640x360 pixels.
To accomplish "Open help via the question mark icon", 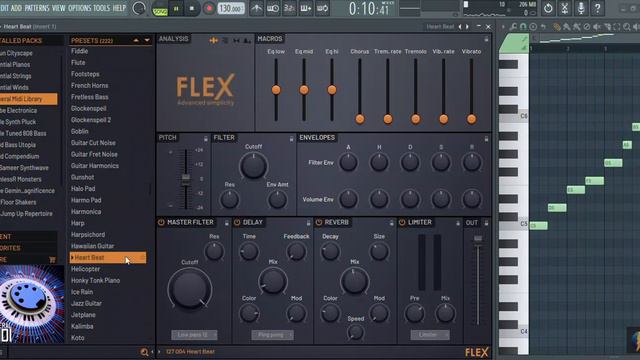I will (598, 8).
